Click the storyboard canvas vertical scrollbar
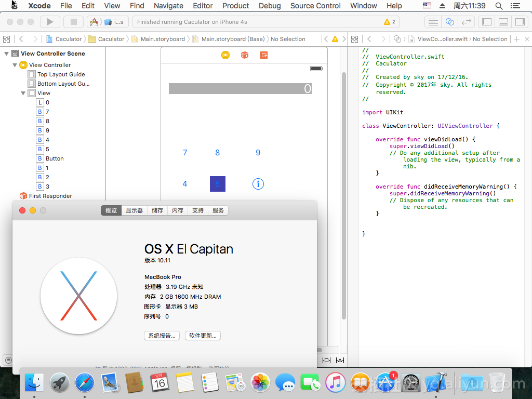532x399 pixels. (344, 195)
